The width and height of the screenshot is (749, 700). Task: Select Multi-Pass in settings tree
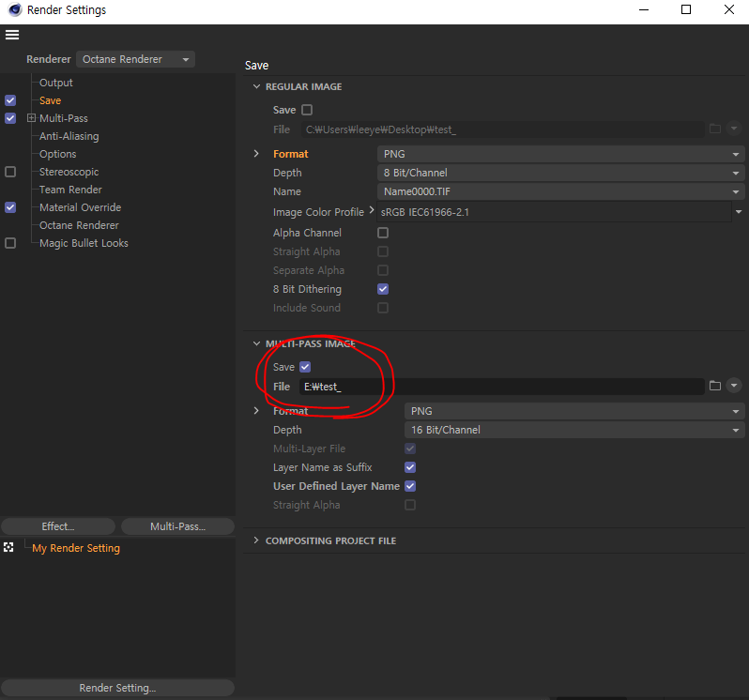point(64,118)
